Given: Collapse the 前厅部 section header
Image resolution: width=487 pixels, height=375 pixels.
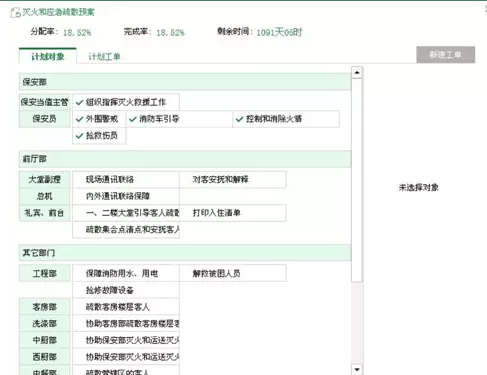Looking at the screenshot, I should pyautogui.click(x=185, y=159).
